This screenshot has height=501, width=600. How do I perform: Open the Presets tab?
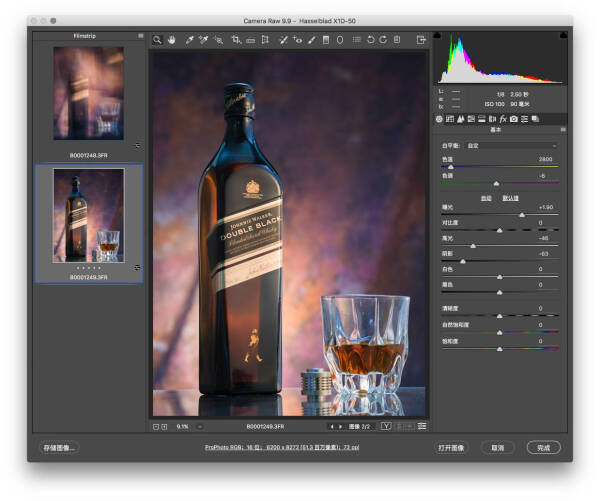(x=525, y=119)
